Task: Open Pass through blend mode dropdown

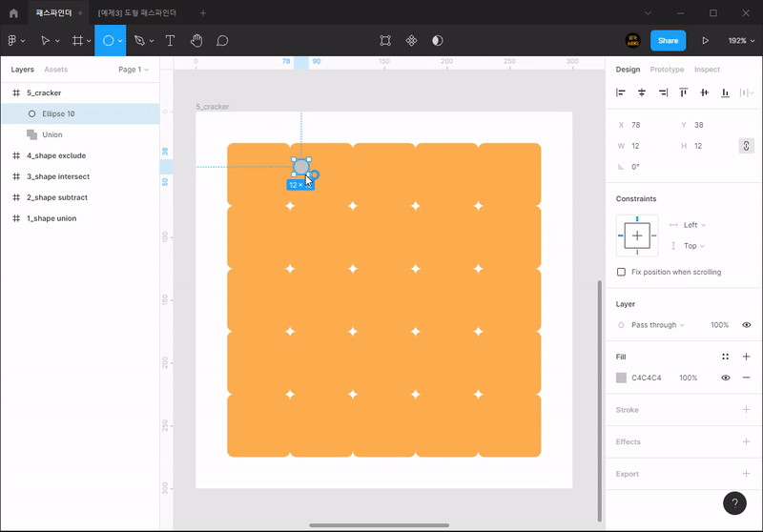Action: pyautogui.click(x=657, y=325)
